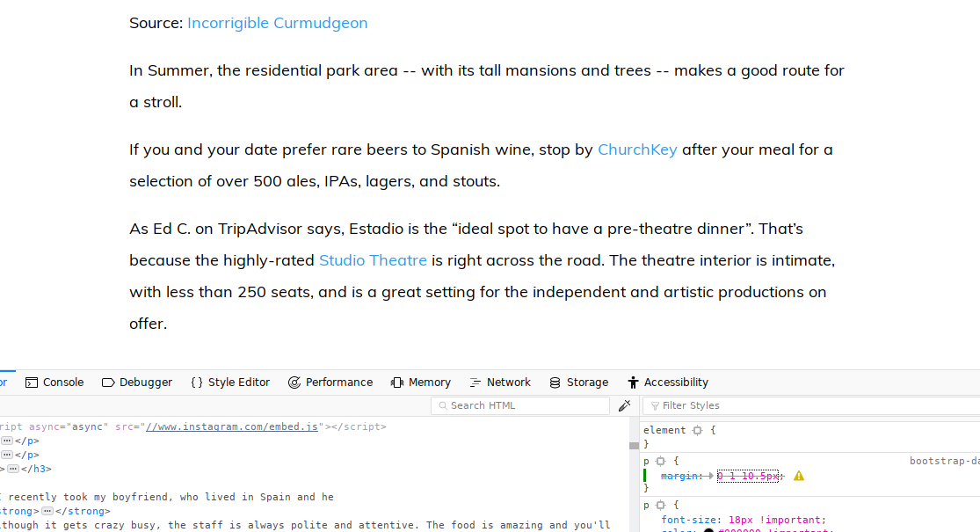Follow the ChurchKey link
The width and height of the screenshot is (980, 532).
tap(637, 150)
